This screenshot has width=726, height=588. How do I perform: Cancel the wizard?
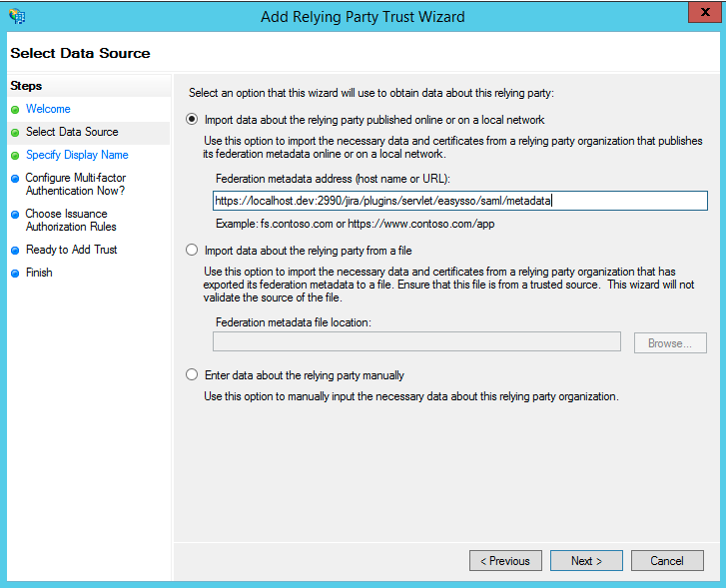pyautogui.click(x=667, y=561)
